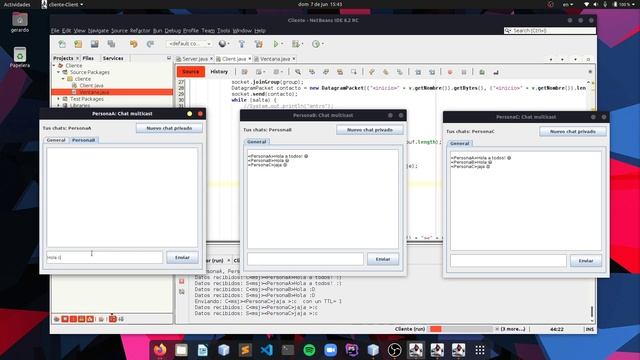Click the Clean and Build icon
Screen dimensions: 640x360
click(x=258, y=44)
